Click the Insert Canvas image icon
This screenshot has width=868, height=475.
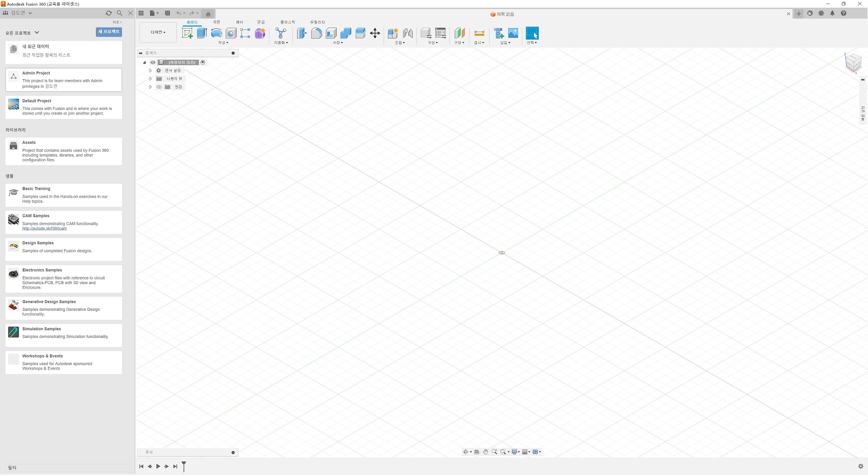[x=513, y=33]
